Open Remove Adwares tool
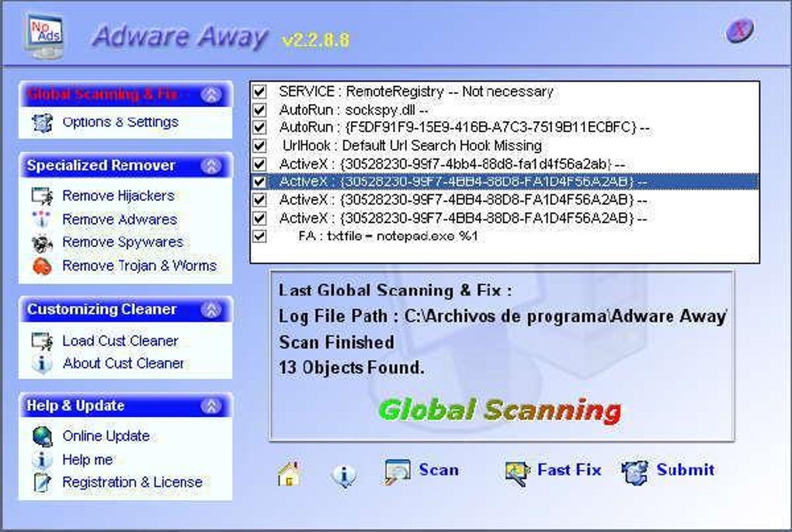Image resolution: width=792 pixels, height=532 pixels. (120, 219)
